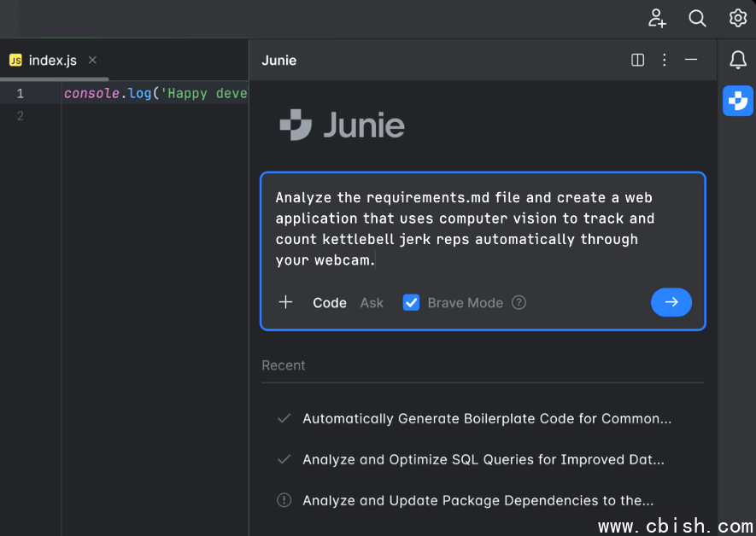Click the Brave Mode help question icon

click(519, 302)
